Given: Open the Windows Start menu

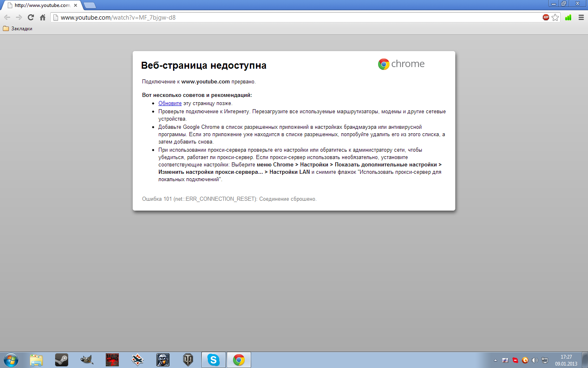Looking at the screenshot, I should point(11,360).
